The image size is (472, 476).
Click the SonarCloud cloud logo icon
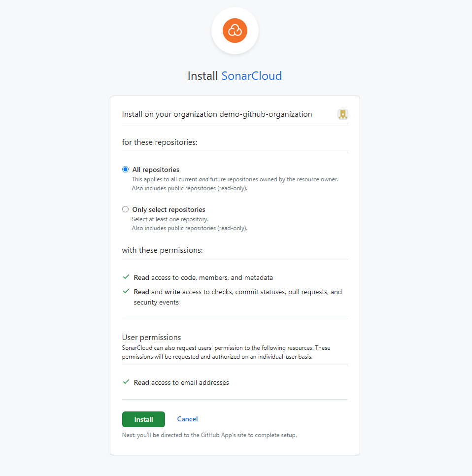click(235, 31)
